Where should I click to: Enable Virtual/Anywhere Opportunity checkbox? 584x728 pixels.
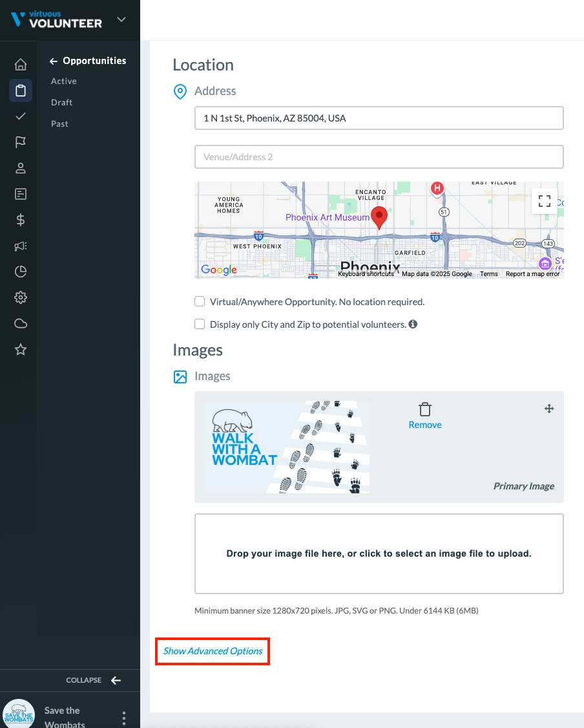click(200, 302)
